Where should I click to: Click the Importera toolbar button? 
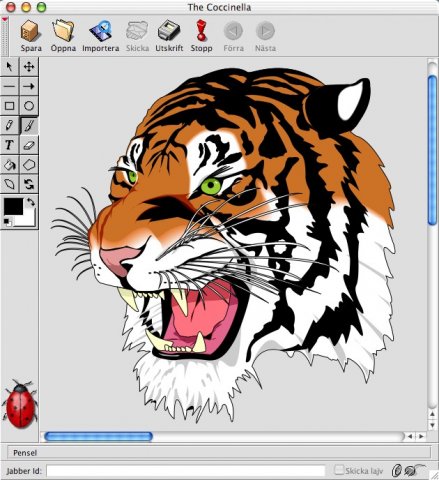(100, 36)
